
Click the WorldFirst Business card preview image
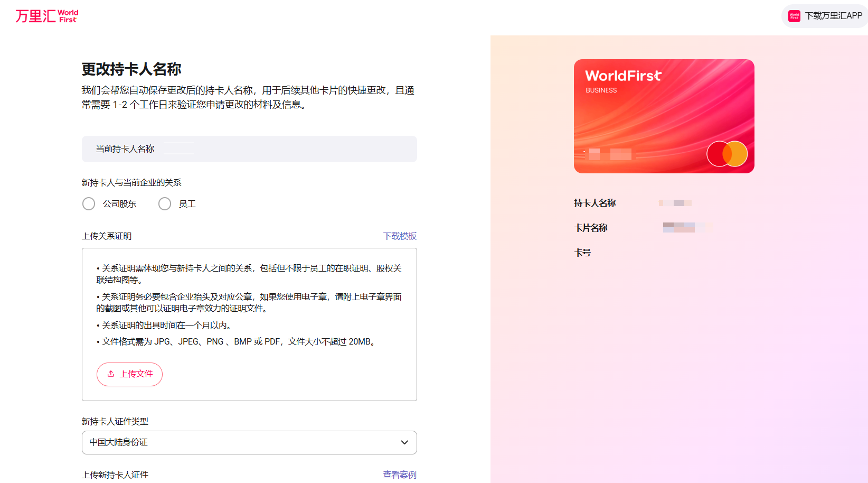[664, 116]
